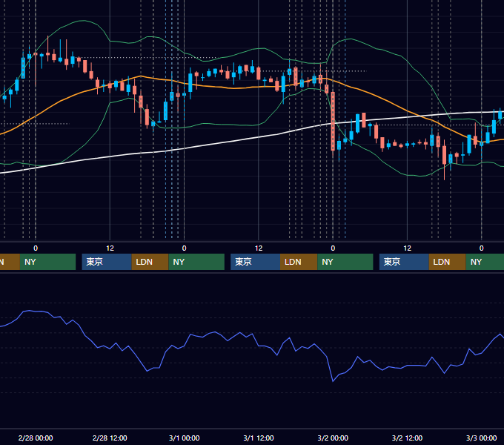Select the LDN session block after 3/1 12:00
The width and height of the screenshot is (504, 445).
(299, 262)
